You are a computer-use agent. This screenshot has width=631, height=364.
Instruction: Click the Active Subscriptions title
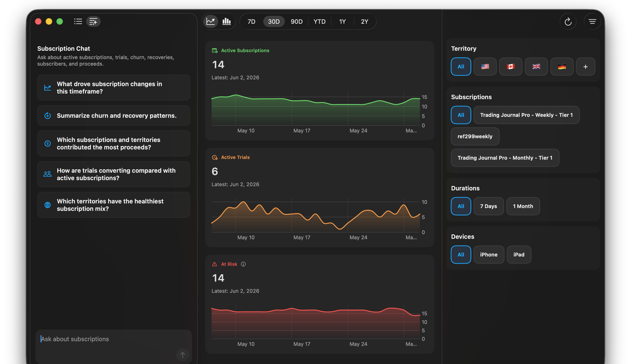tap(245, 51)
